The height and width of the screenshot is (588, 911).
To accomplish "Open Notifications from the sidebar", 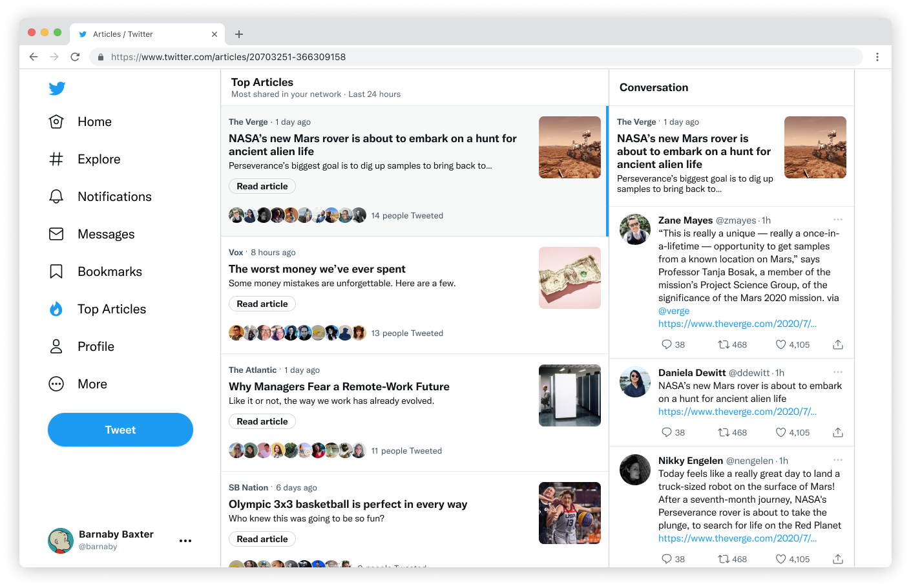I will click(x=114, y=196).
